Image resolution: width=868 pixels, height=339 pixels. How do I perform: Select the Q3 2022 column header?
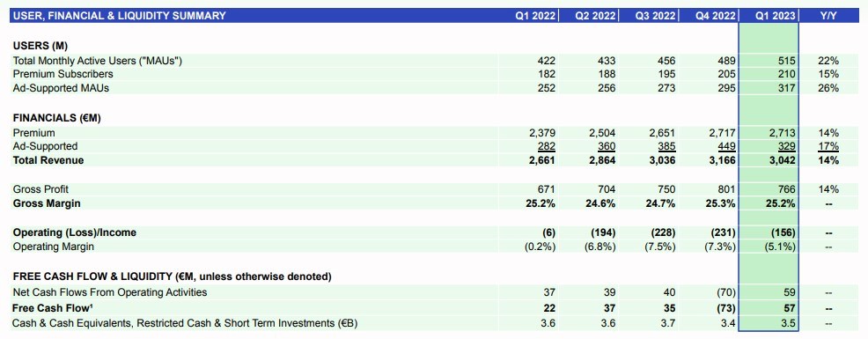point(656,16)
